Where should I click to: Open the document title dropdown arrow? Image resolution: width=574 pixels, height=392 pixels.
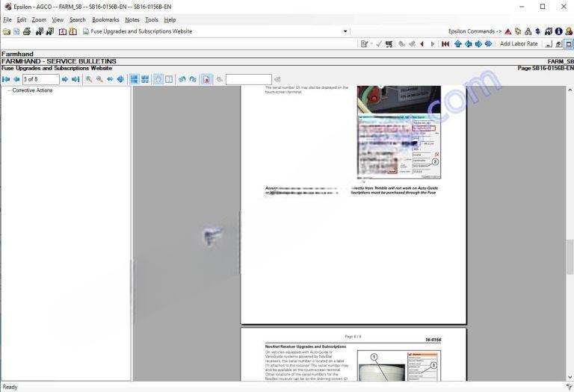[345, 31]
